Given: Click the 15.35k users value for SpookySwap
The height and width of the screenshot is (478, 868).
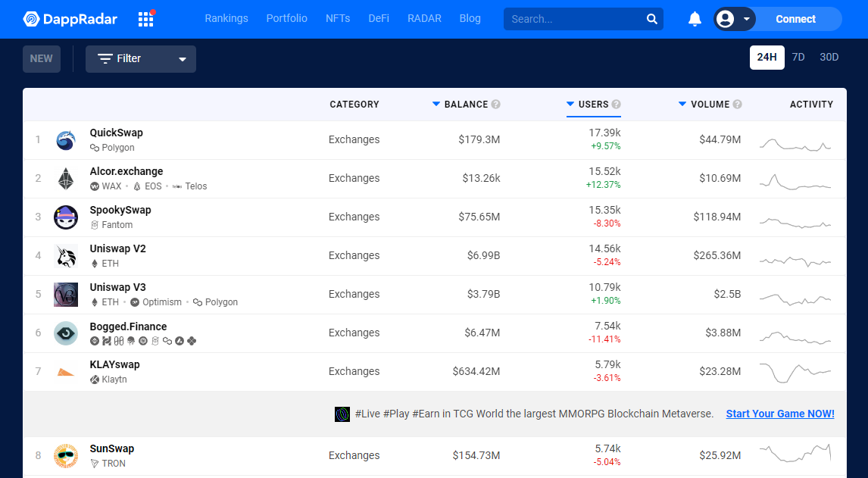Looking at the screenshot, I should click(x=604, y=210).
